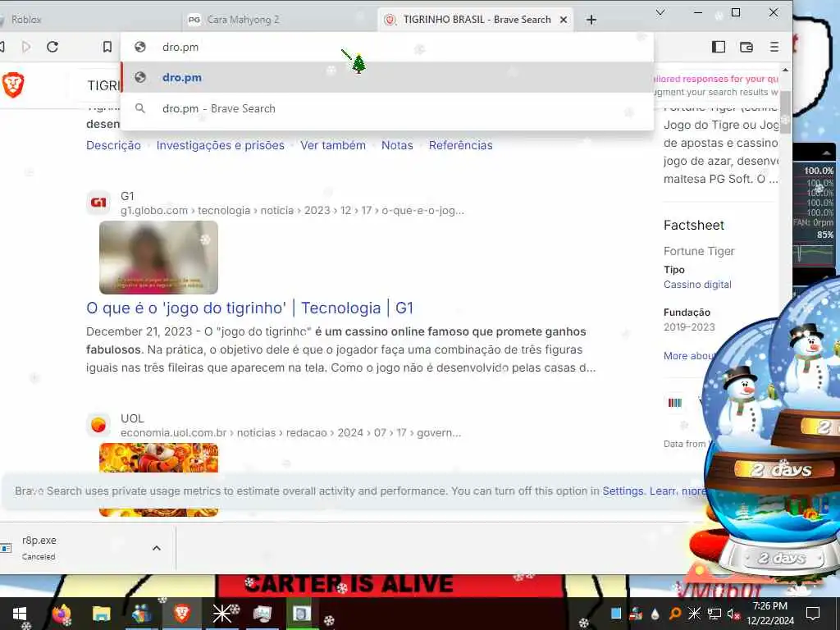The width and height of the screenshot is (840, 630).
Task: Open Settings in the usage metrics notice
Action: coord(623,491)
